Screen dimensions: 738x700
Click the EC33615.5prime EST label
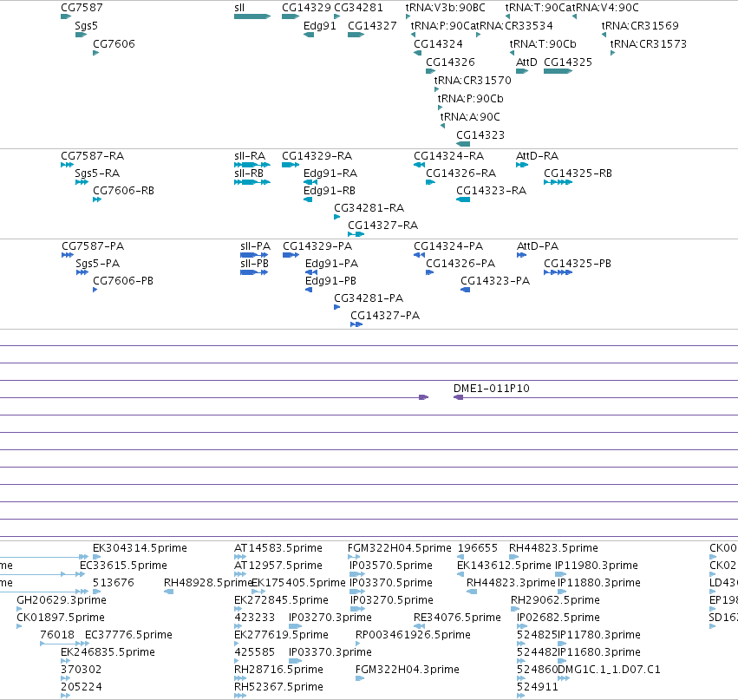click(x=123, y=566)
